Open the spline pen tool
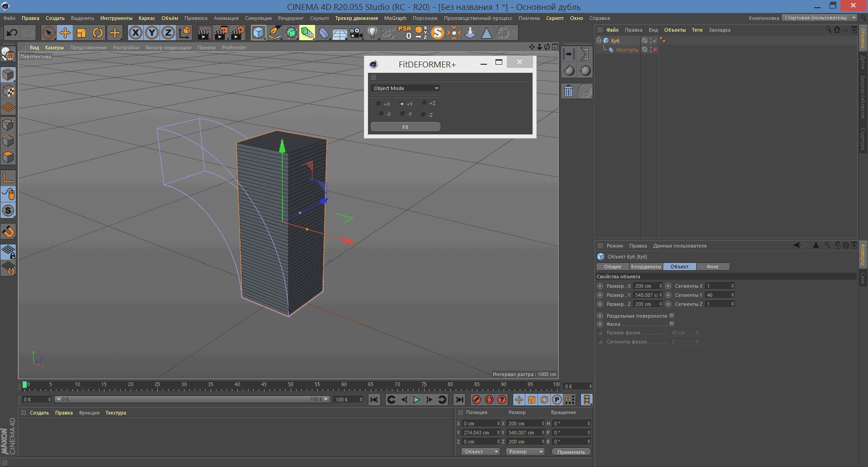868x467 pixels. click(274, 33)
